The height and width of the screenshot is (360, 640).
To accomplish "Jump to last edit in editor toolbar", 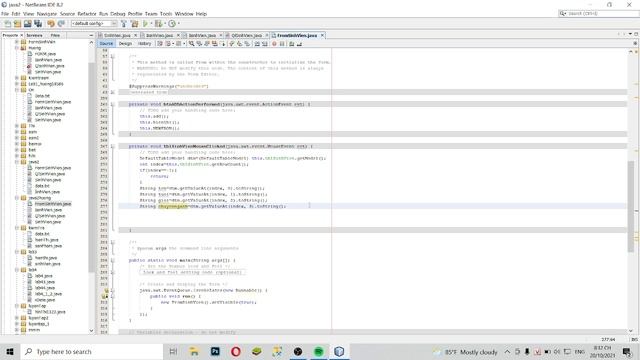I will pos(160,44).
